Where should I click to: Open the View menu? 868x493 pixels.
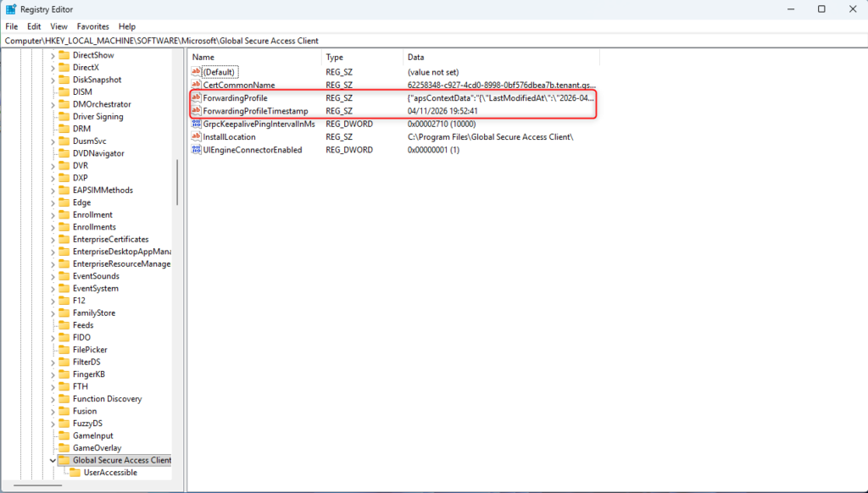click(58, 26)
